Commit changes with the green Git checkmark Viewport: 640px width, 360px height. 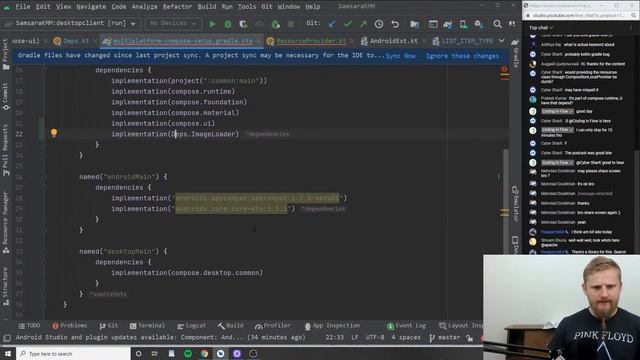(347, 24)
